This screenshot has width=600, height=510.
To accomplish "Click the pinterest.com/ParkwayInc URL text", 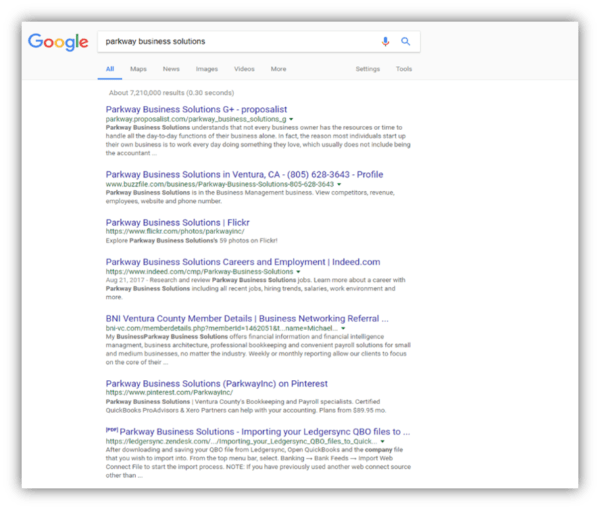I will pos(169,393).
